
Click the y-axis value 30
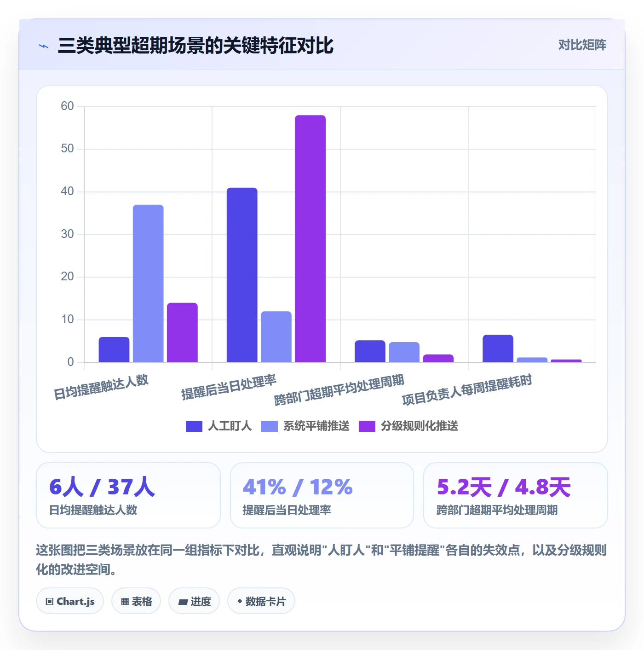tap(67, 234)
